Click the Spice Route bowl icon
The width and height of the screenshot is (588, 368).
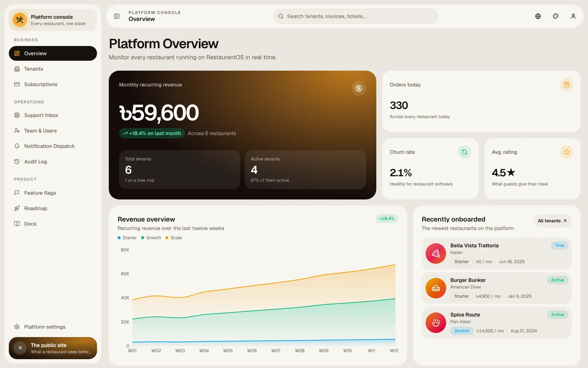pyautogui.click(x=436, y=323)
